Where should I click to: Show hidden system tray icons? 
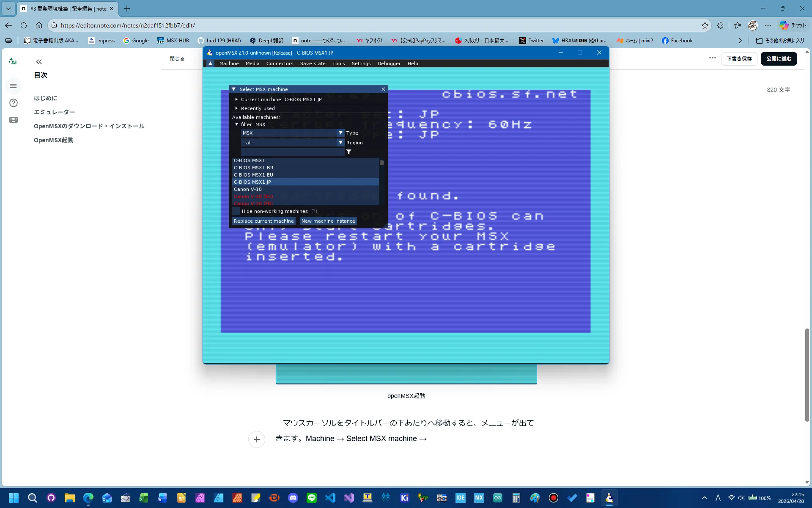pos(704,498)
